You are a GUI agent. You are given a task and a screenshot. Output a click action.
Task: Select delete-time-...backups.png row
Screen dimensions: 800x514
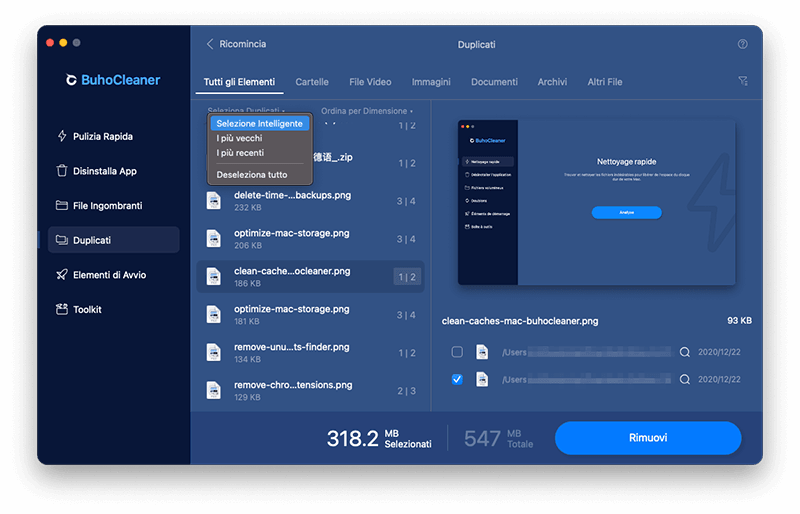click(x=310, y=201)
